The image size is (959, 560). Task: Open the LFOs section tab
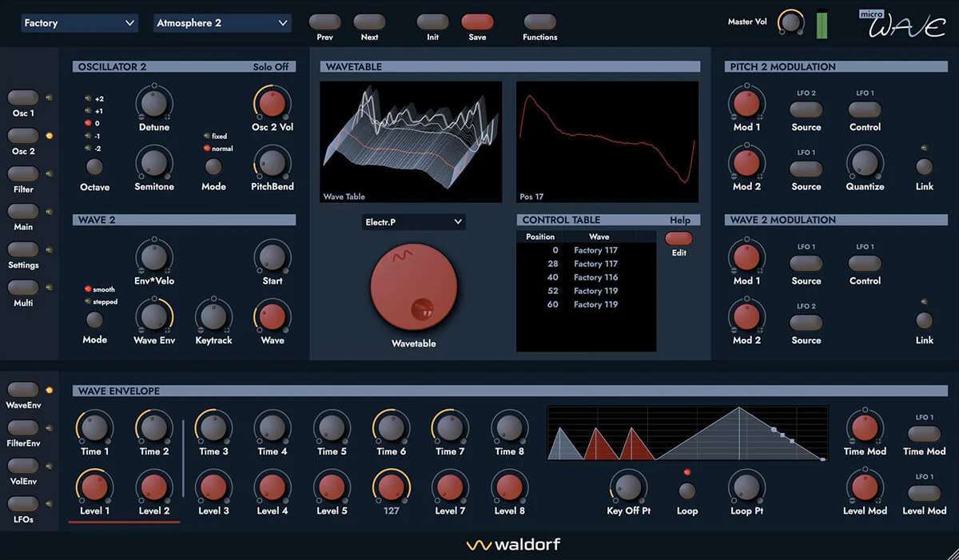click(23, 504)
